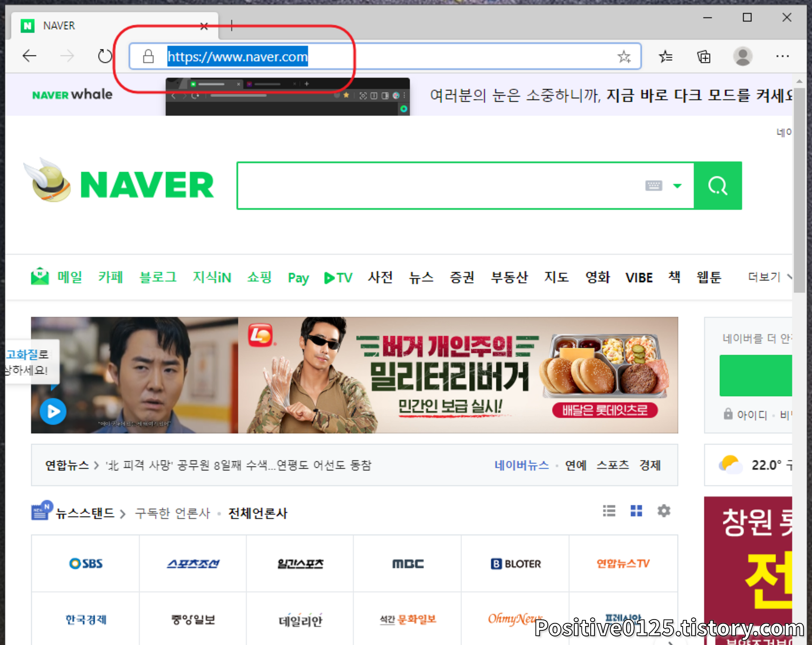Open 네이버뉴스 link
Image resolution: width=812 pixels, height=645 pixels.
coord(521,465)
